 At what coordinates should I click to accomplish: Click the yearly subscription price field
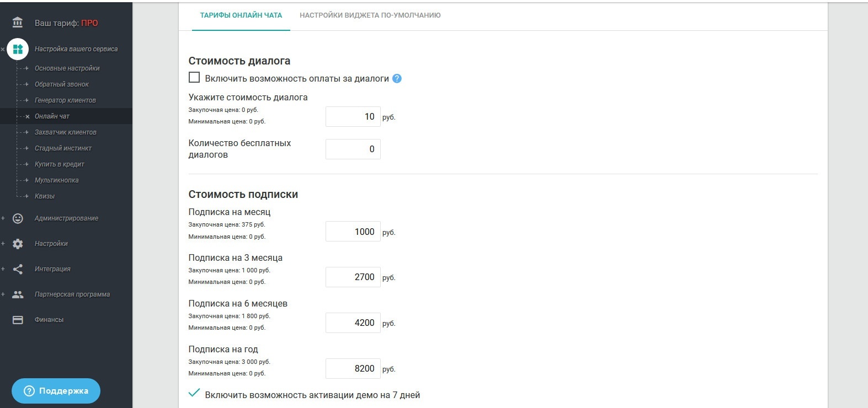pyautogui.click(x=353, y=368)
